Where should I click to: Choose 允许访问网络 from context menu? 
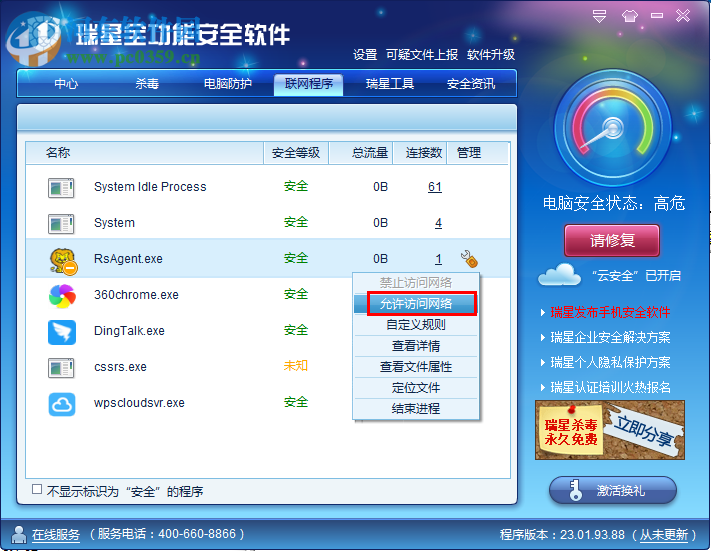(416, 303)
